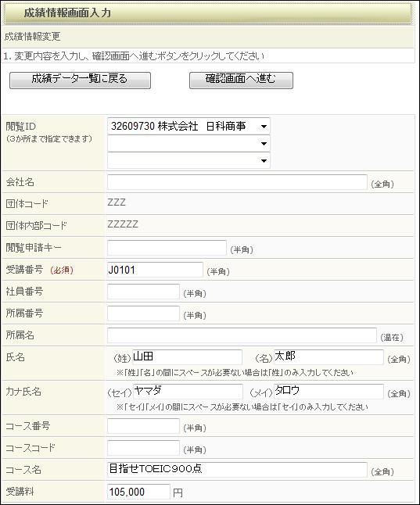Focus the セイ field containing ヤマダ

(188, 392)
